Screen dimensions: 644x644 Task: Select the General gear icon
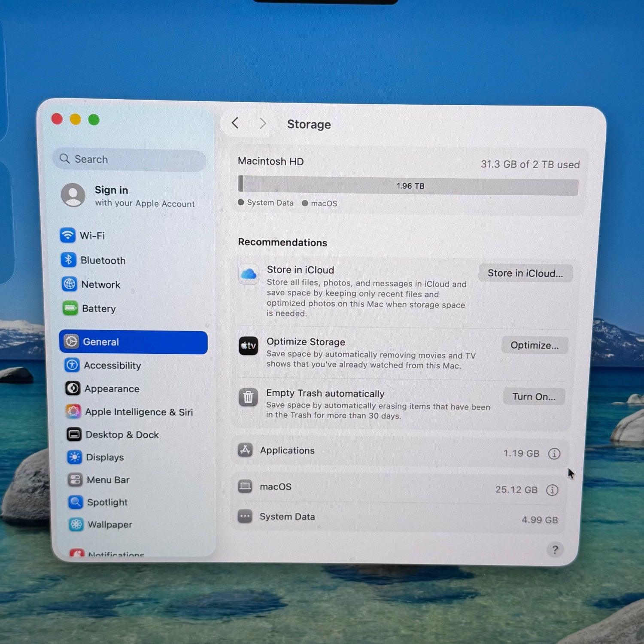tap(71, 341)
